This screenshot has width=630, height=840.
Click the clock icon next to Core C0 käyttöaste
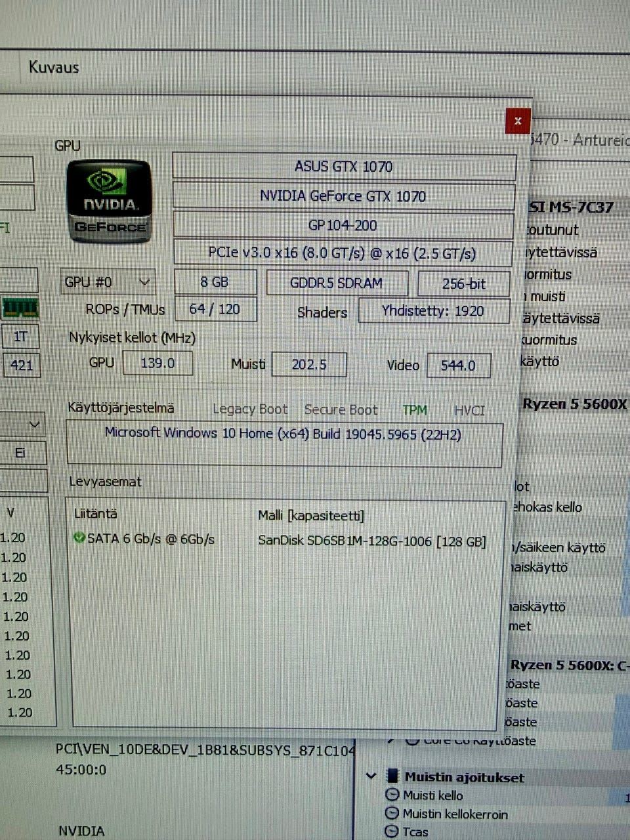click(413, 741)
